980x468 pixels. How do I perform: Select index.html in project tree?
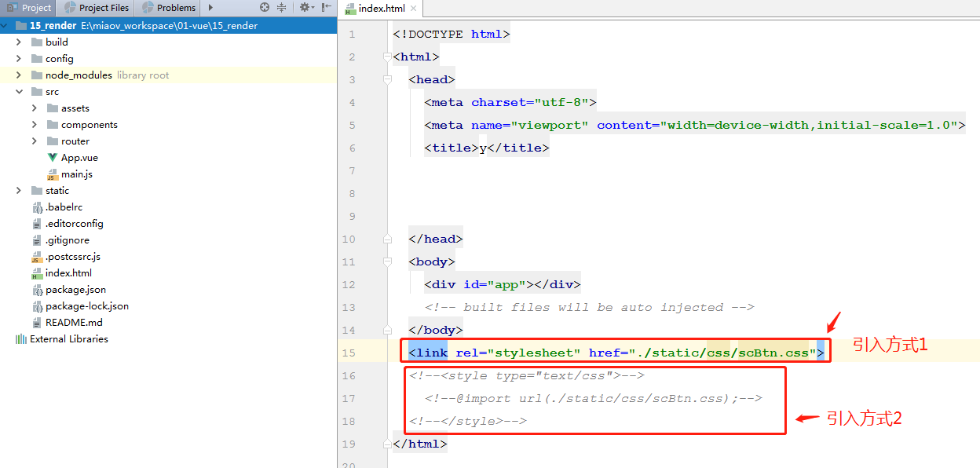point(68,272)
